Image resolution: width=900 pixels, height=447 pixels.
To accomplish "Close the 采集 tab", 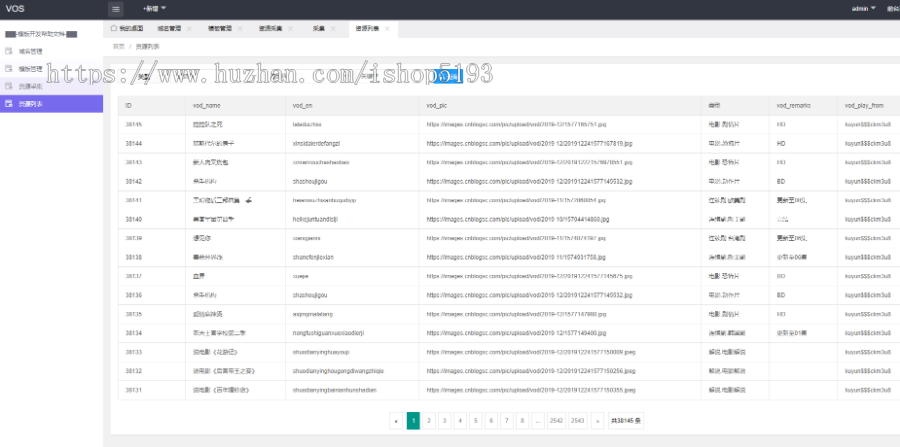I will pyautogui.click(x=333, y=28).
